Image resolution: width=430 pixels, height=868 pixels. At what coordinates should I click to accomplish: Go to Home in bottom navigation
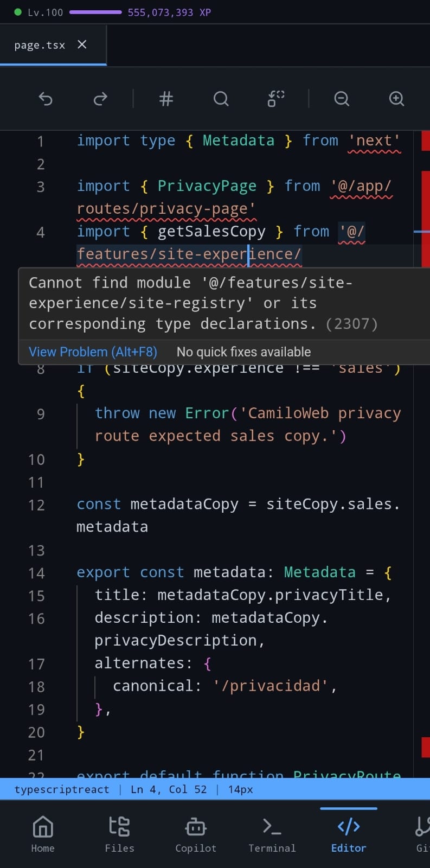pos(43,834)
